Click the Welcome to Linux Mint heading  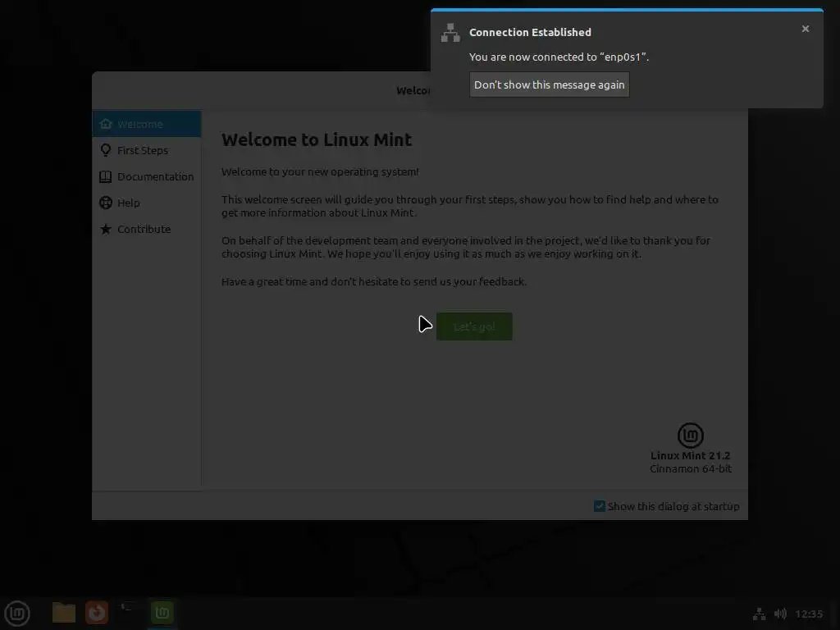(x=317, y=139)
